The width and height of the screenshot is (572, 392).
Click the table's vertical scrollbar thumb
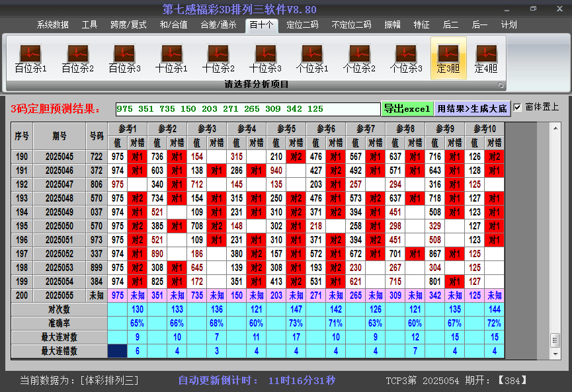click(x=555, y=339)
